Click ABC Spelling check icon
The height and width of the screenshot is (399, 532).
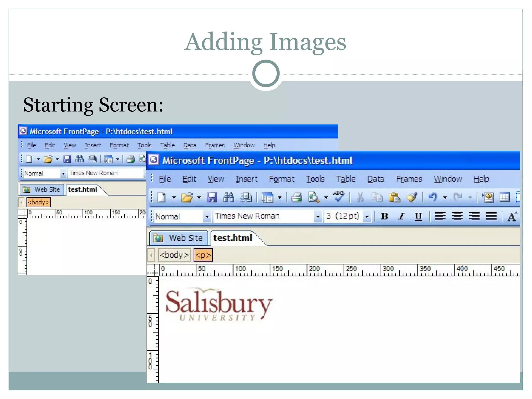point(339,197)
